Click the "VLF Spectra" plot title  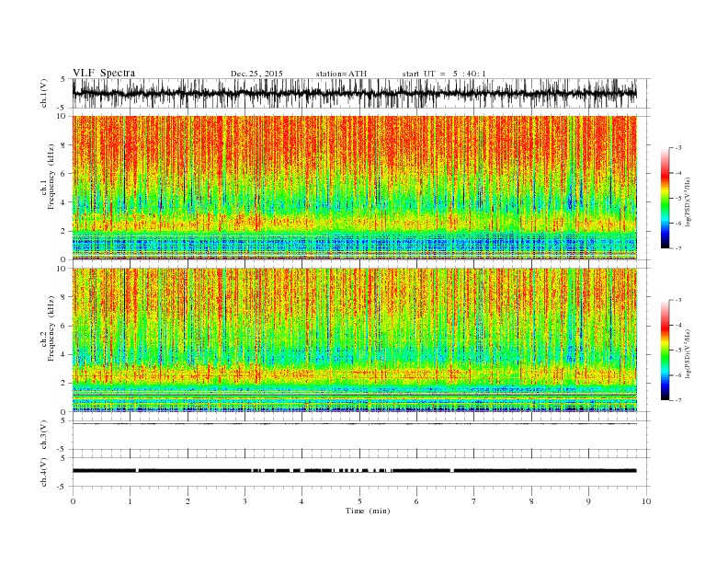pos(104,73)
